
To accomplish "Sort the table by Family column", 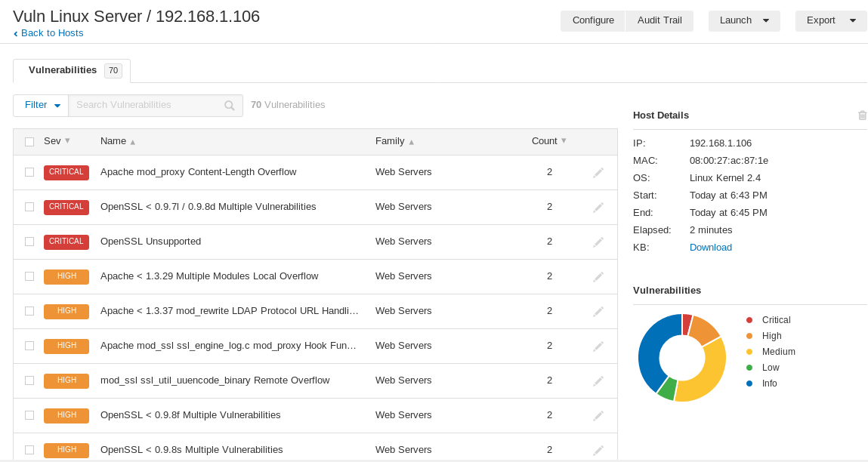I will point(394,141).
